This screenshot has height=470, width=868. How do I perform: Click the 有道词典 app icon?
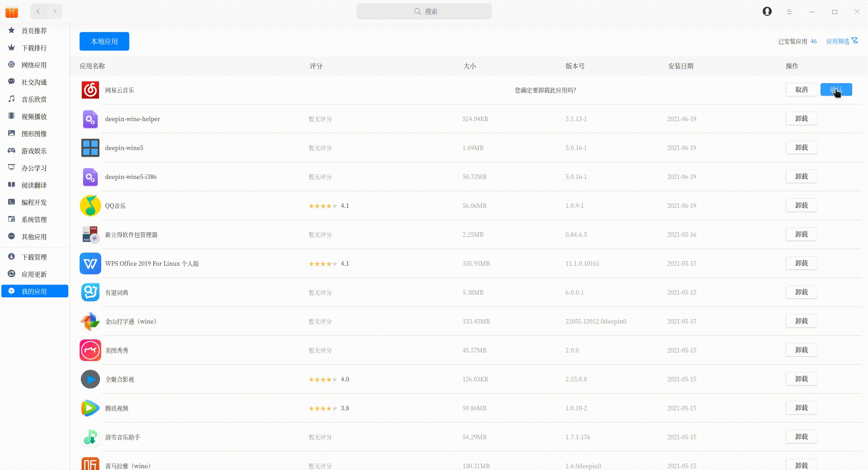tap(90, 292)
